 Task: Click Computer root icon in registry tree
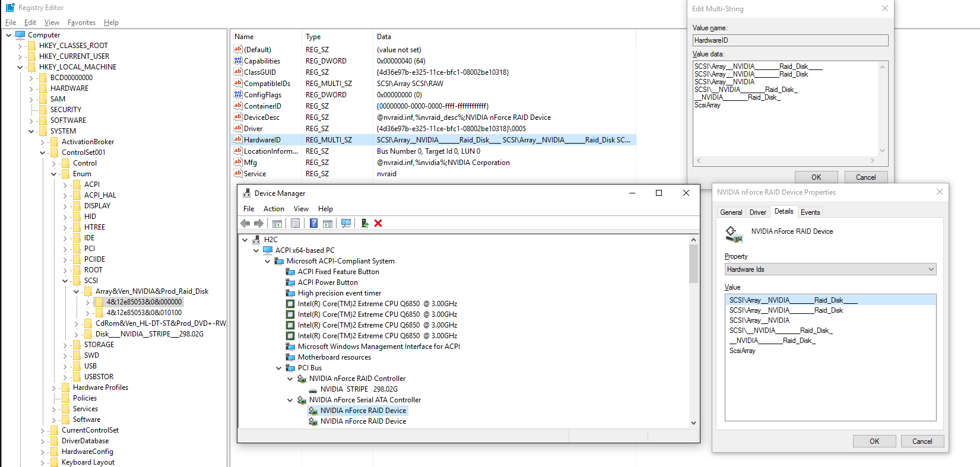pyautogui.click(x=20, y=35)
